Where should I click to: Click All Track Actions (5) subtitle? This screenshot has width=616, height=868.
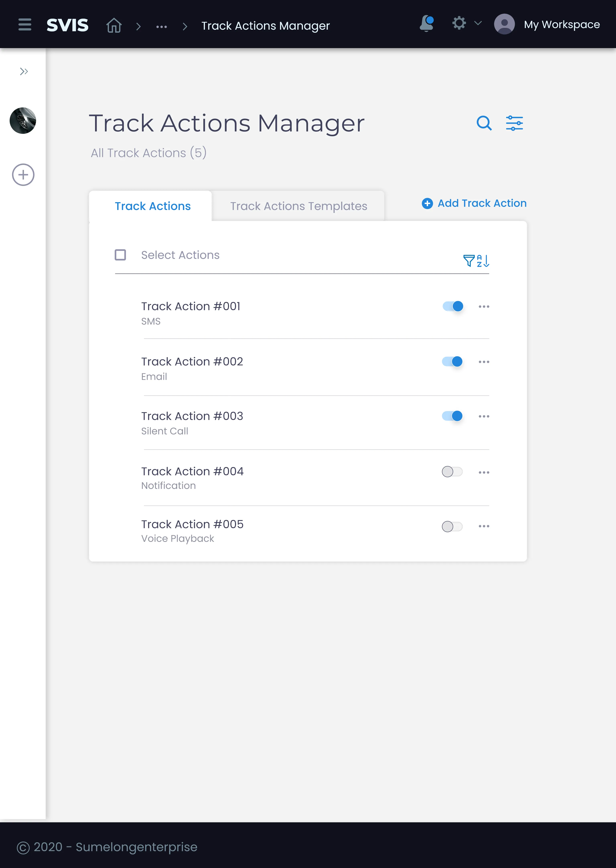pyautogui.click(x=149, y=153)
